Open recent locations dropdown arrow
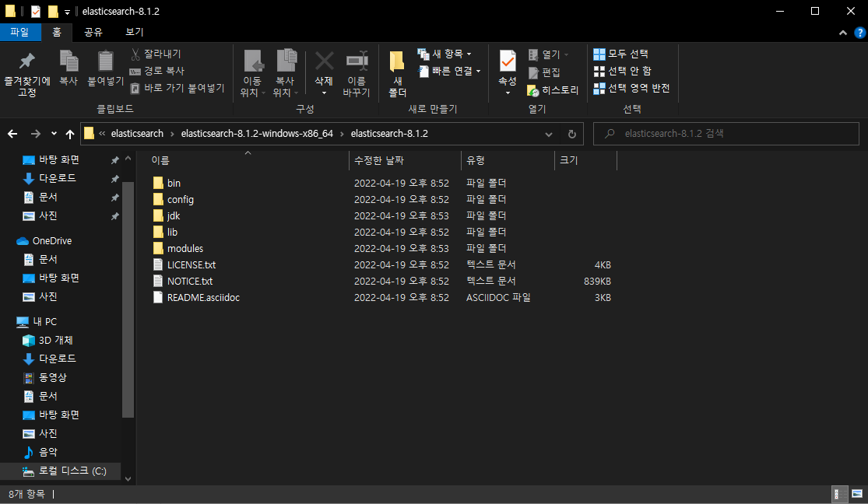The height and width of the screenshot is (504, 868). click(x=54, y=134)
